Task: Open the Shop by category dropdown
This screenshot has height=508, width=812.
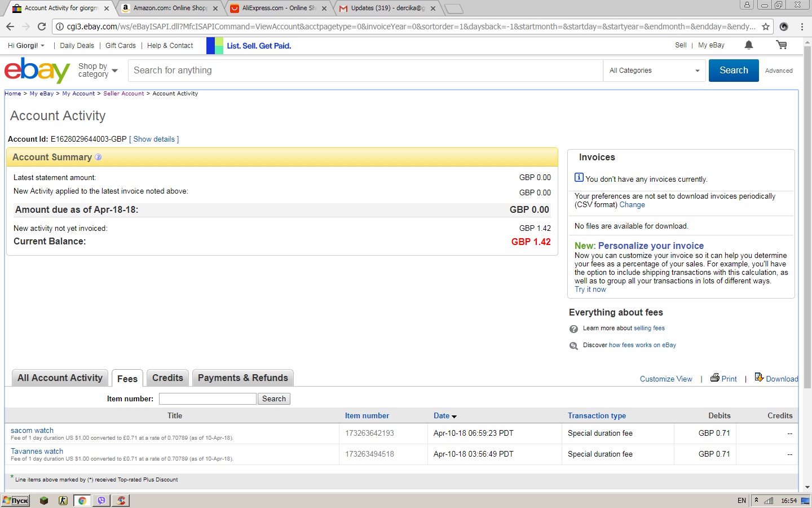Action: coord(98,71)
